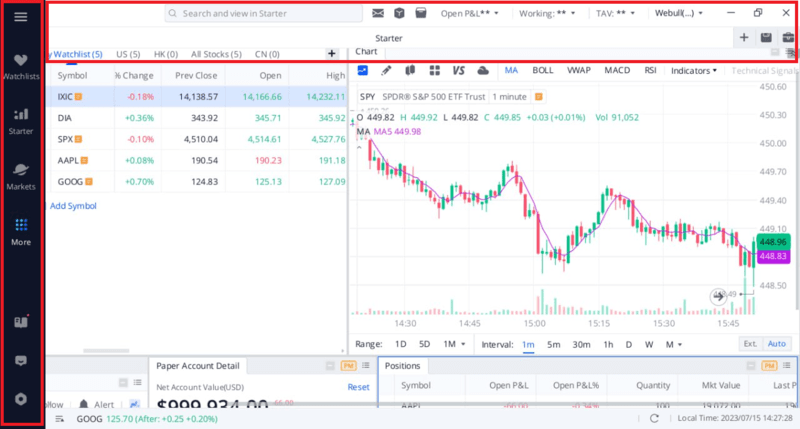Image resolution: width=800 pixels, height=429 pixels.
Task: Click the VS compare icon
Action: [458, 70]
